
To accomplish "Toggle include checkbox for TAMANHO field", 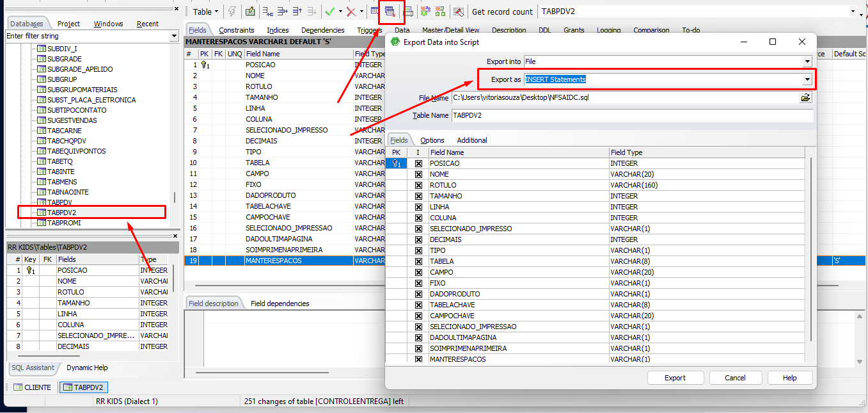I will [418, 196].
